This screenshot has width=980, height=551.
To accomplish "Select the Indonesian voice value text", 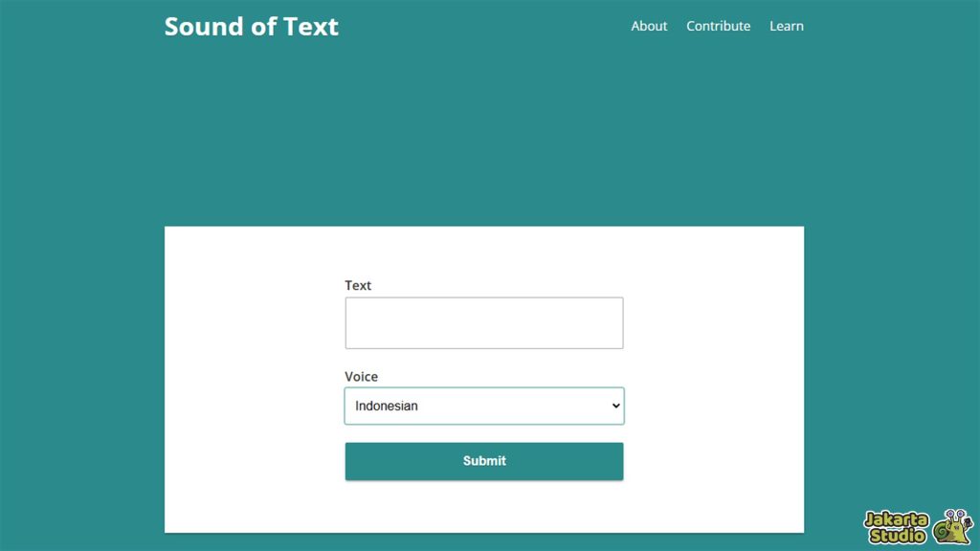I will tap(387, 406).
